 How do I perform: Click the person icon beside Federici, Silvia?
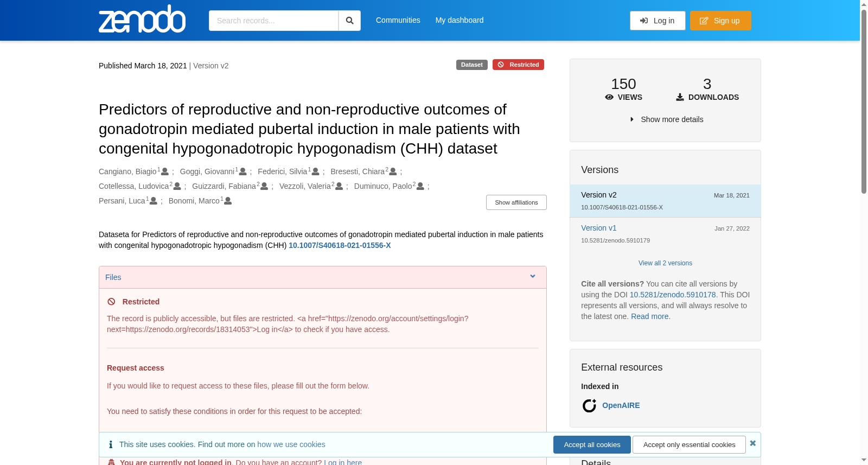click(x=316, y=171)
